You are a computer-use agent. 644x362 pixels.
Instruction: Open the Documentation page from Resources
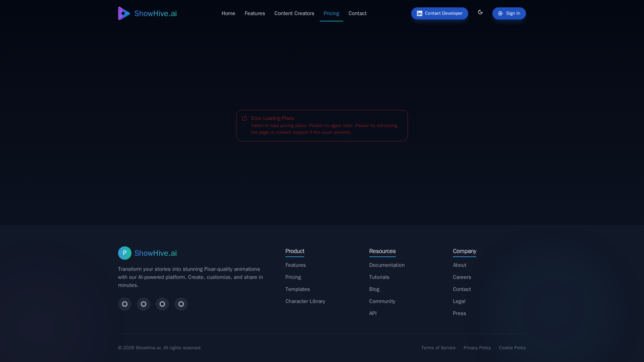pyautogui.click(x=387, y=265)
